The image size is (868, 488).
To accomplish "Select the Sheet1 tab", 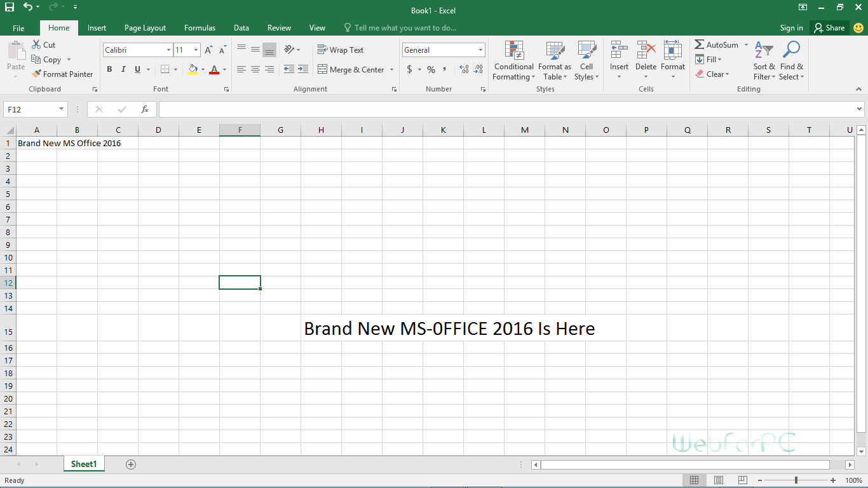I will 84,464.
